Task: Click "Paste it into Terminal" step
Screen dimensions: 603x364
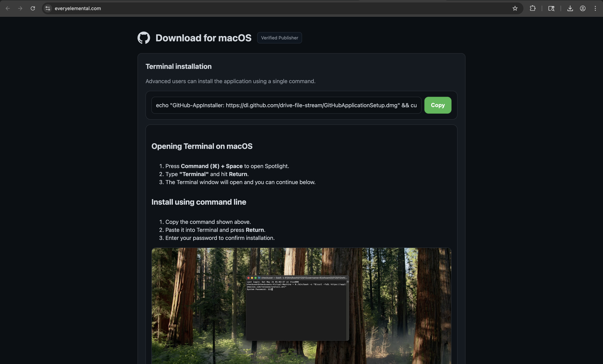Action: [x=215, y=230]
